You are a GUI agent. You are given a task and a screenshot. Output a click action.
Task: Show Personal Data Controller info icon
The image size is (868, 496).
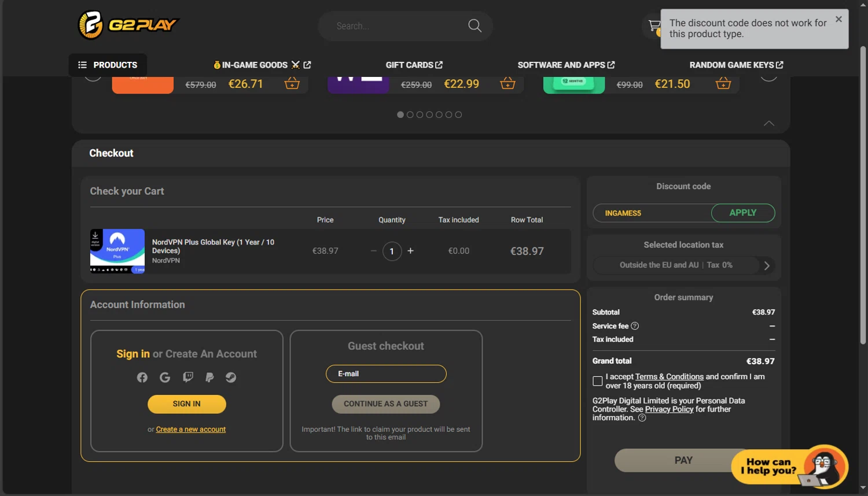point(642,418)
